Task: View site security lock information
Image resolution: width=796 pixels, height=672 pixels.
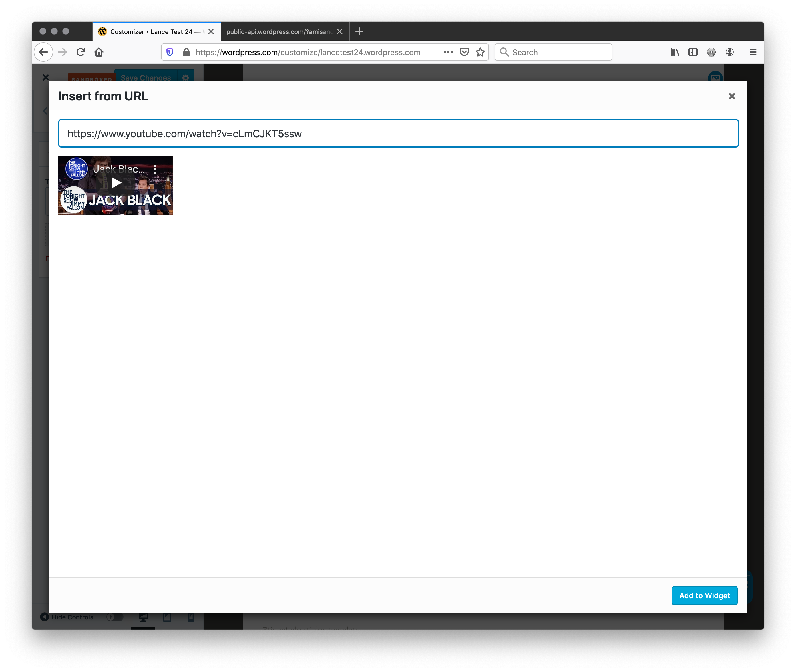Action: click(186, 52)
